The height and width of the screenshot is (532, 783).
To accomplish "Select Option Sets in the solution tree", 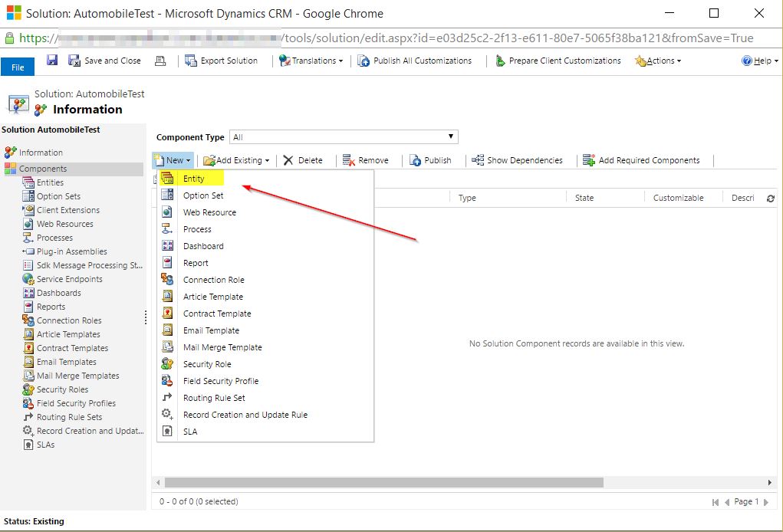I will [x=58, y=196].
